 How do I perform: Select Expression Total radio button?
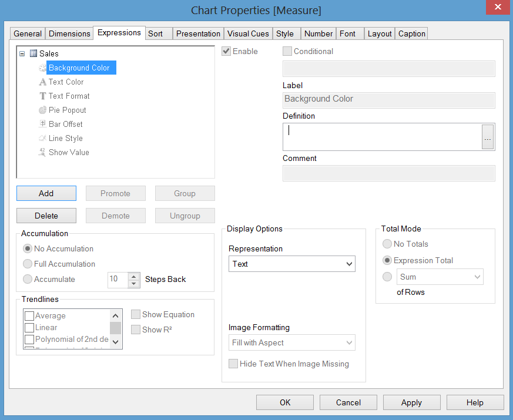click(x=387, y=260)
